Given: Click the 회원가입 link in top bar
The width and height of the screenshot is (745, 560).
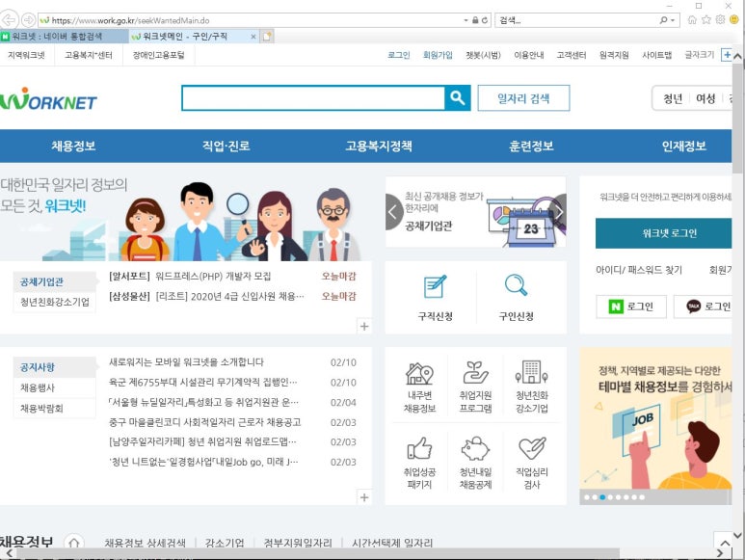Looking at the screenshot, I should (x=438, y=55).
